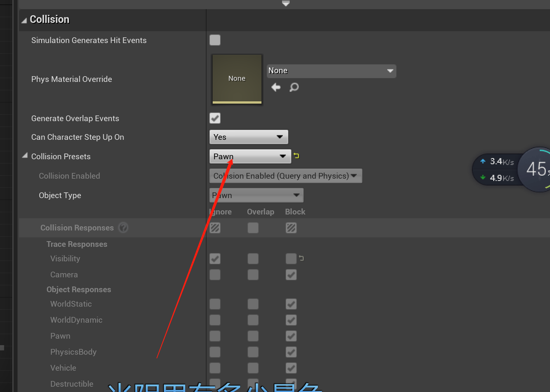Enable Simulation Generates Hit Events

coord(215,40)
